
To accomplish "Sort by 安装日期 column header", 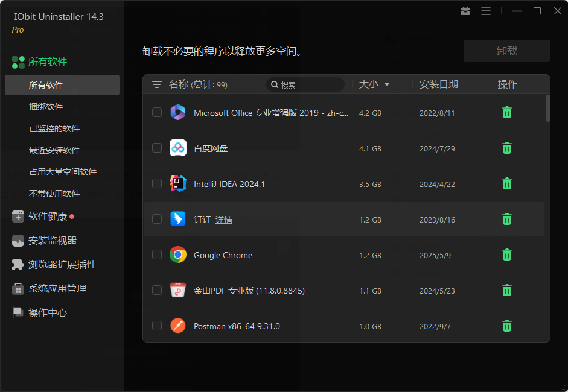I will (x=439, y=84).
